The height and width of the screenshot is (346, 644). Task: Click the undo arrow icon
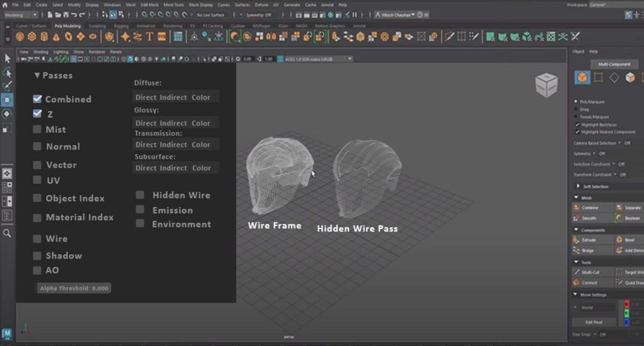click(x=74, y=15)
